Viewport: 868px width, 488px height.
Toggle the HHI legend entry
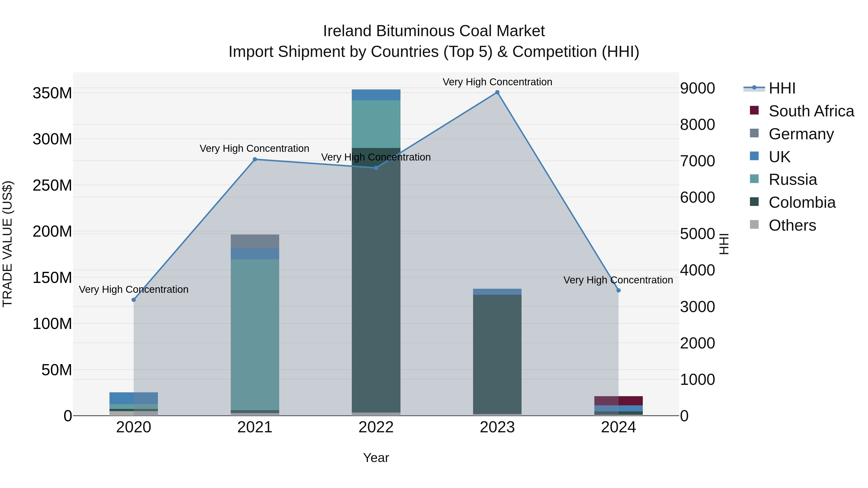coord(769,88)
